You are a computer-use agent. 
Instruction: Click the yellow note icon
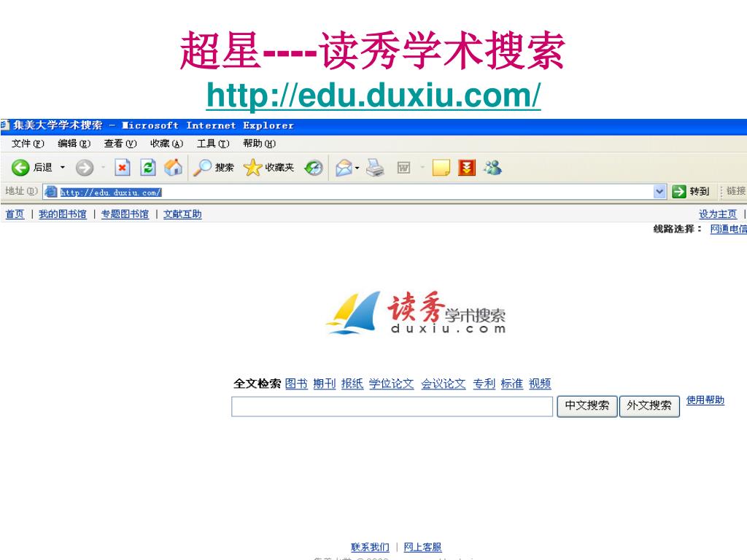441,168
